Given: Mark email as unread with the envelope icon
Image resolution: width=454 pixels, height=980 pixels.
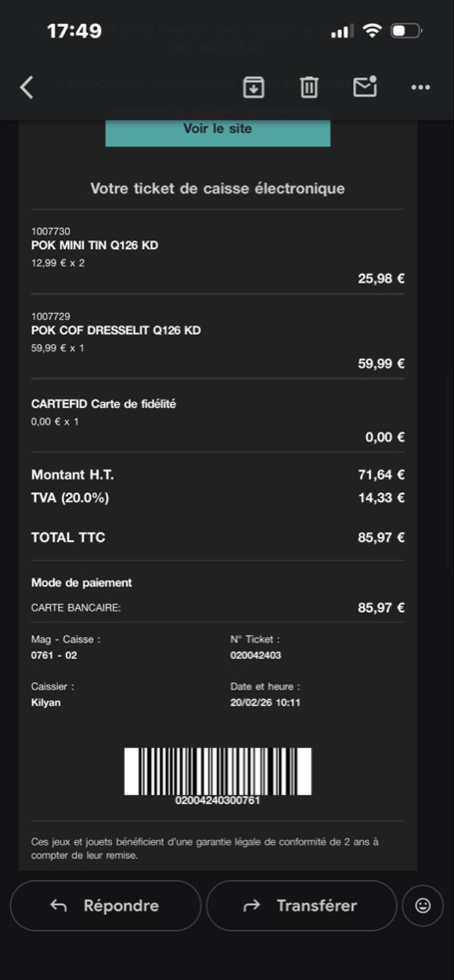Looking at the screenshot, I should click(365, 87).
